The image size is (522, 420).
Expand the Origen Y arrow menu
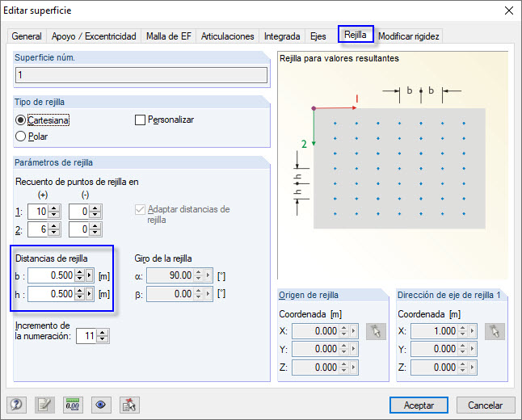pyautogui.click(x=354, y=349)
